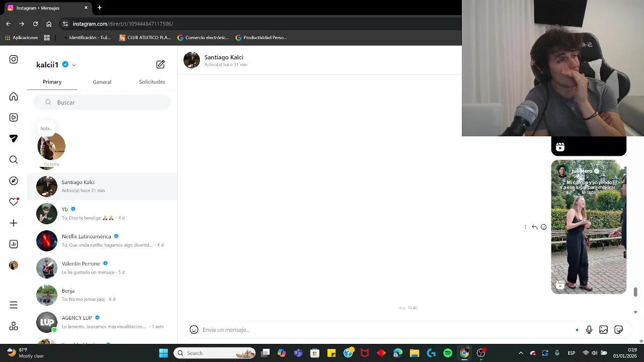Open the Meta apps grid icon
Screen dimensions: 644x362
click(14, 326)
